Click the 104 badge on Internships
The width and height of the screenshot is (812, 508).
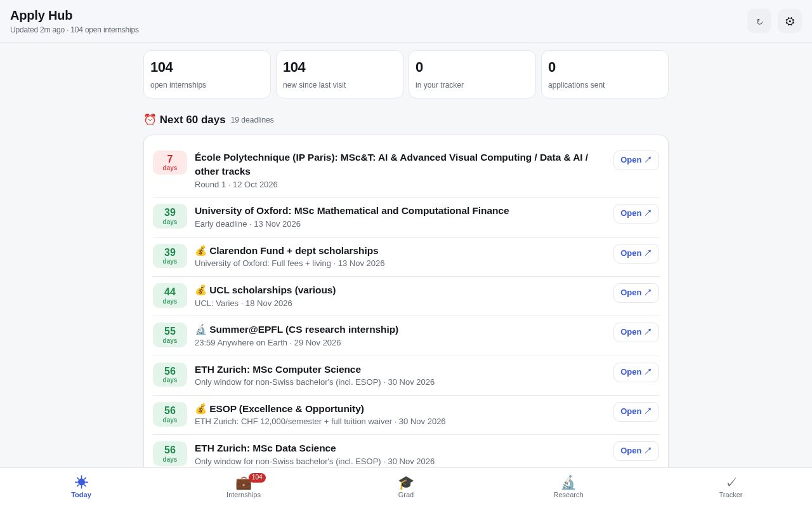(x=257, y=478)
